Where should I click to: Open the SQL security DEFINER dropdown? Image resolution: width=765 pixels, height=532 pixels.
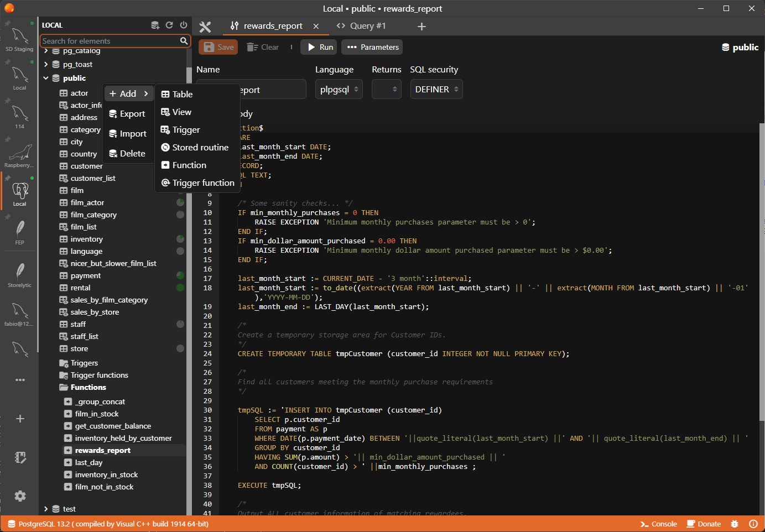436,90
